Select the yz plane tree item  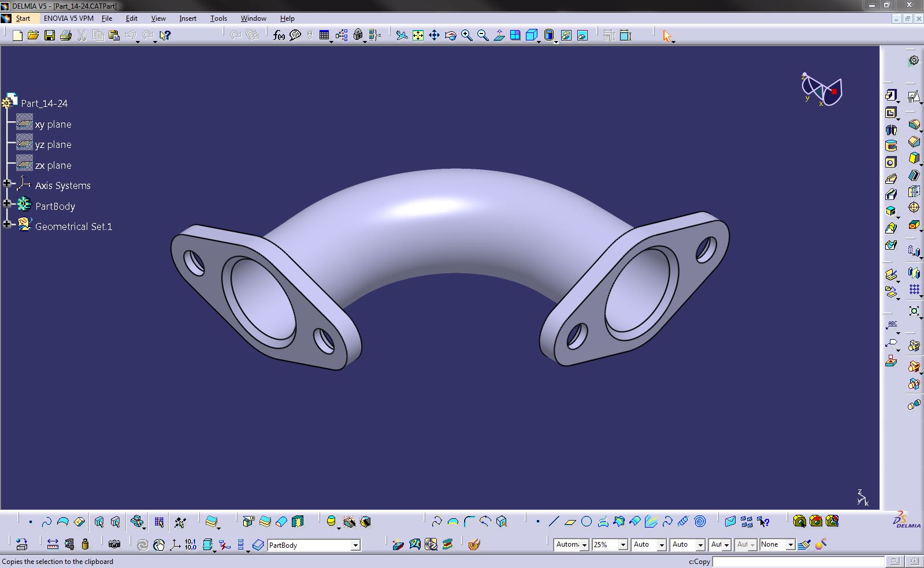pyautogui.click(x=53, y=144)
